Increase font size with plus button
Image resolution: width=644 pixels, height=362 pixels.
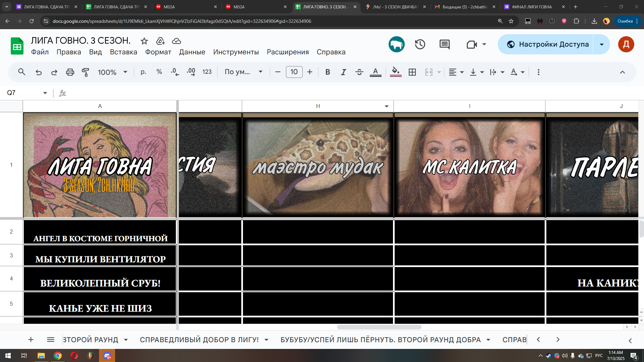pyautogui.click(x=310, y=72)
